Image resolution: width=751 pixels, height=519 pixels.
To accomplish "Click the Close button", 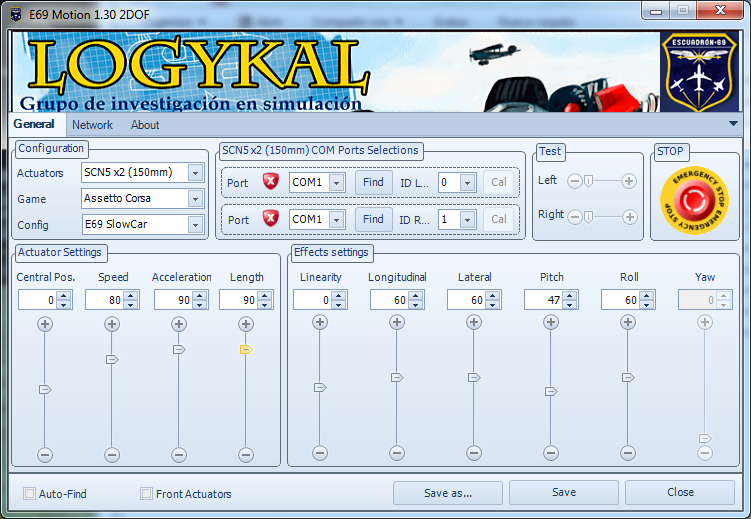I will click(680, 493).
